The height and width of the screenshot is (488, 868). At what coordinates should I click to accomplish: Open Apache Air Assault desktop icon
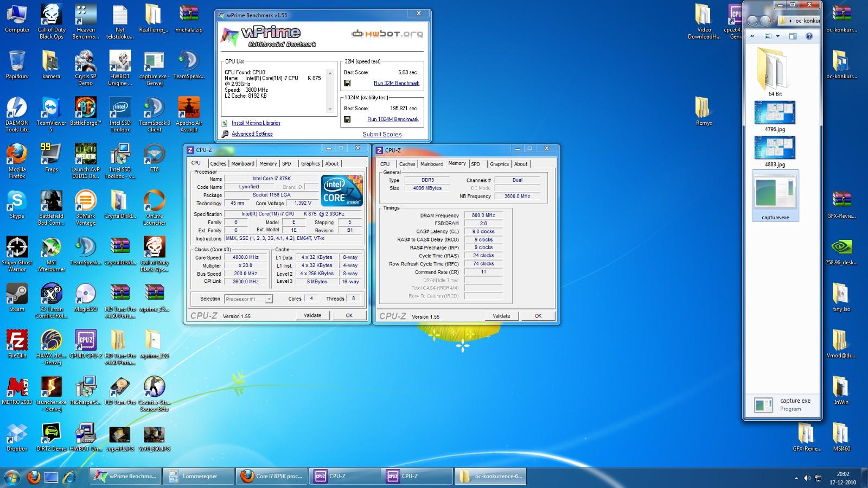pos(189,115)
